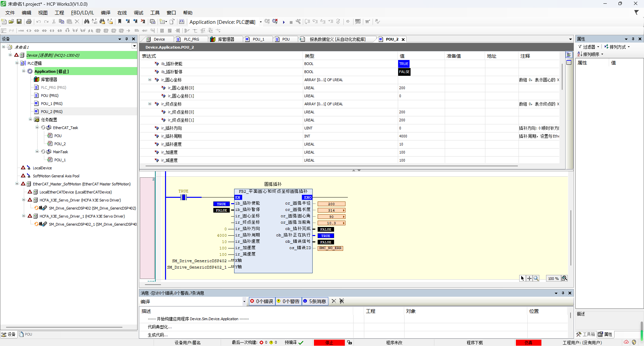Click the declaration table horizontal scrollbar
644x346 pixels.
pos(331,166)
